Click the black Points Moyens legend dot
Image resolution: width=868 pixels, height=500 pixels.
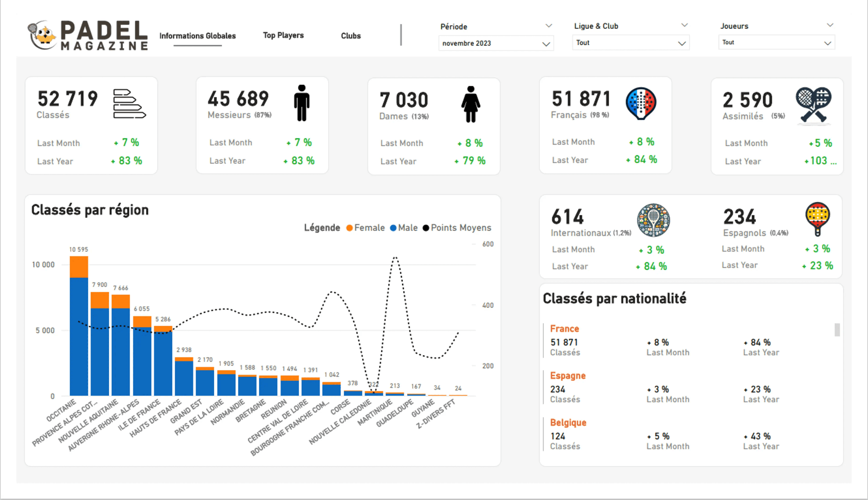426,228
